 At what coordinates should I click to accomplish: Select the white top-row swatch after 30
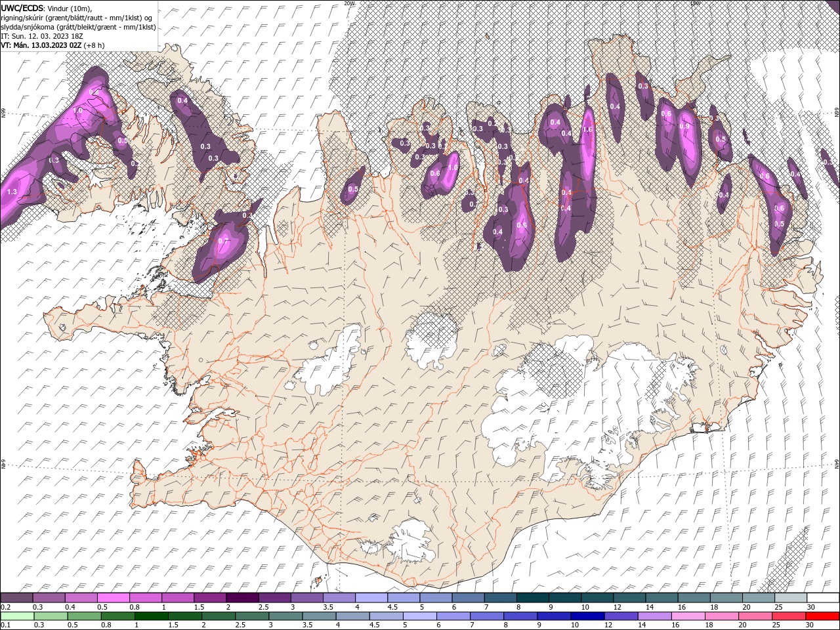coord(823,598)
